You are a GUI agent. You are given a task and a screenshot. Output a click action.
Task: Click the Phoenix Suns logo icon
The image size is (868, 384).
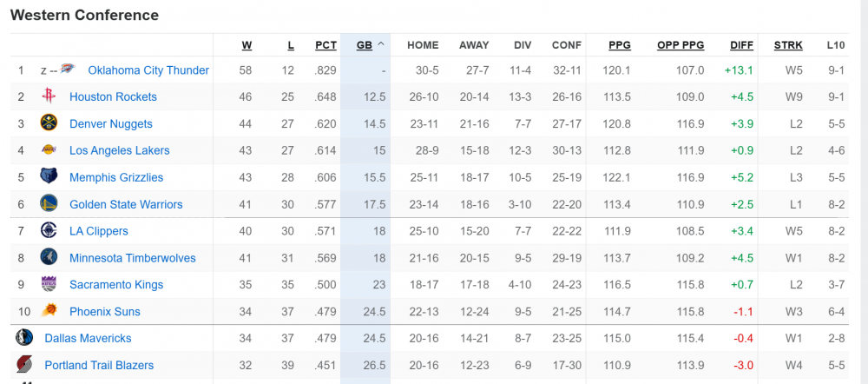point(49,311)
